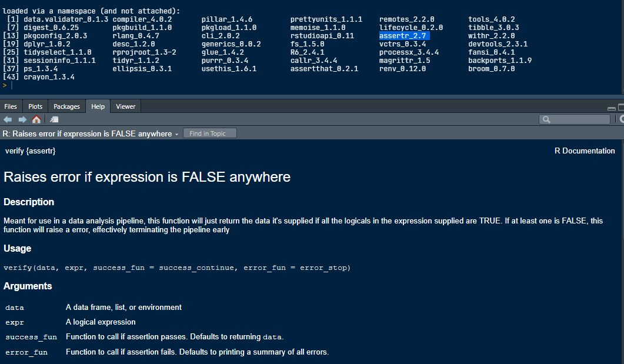Screen dimensions: 624x364
Task: Select the active Help tab
Action: (98, 106)
